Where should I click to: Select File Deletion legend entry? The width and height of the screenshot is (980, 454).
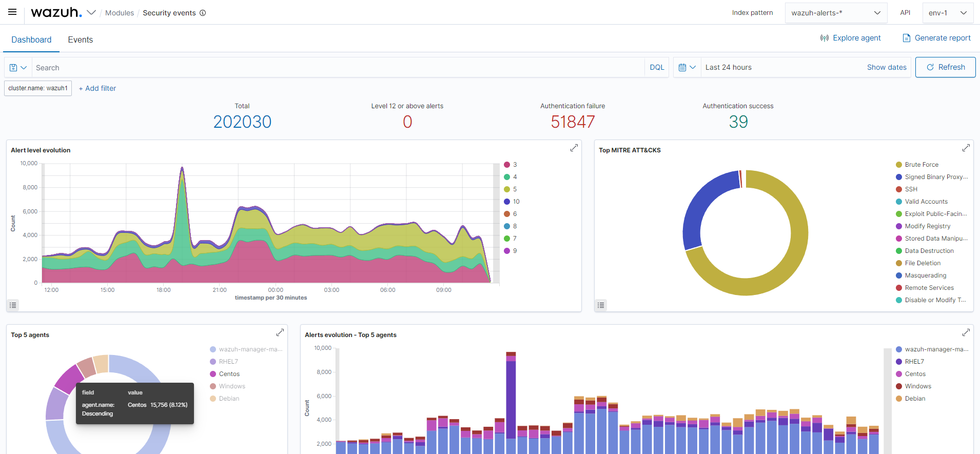pyautogui.click(x=923, y=263)
